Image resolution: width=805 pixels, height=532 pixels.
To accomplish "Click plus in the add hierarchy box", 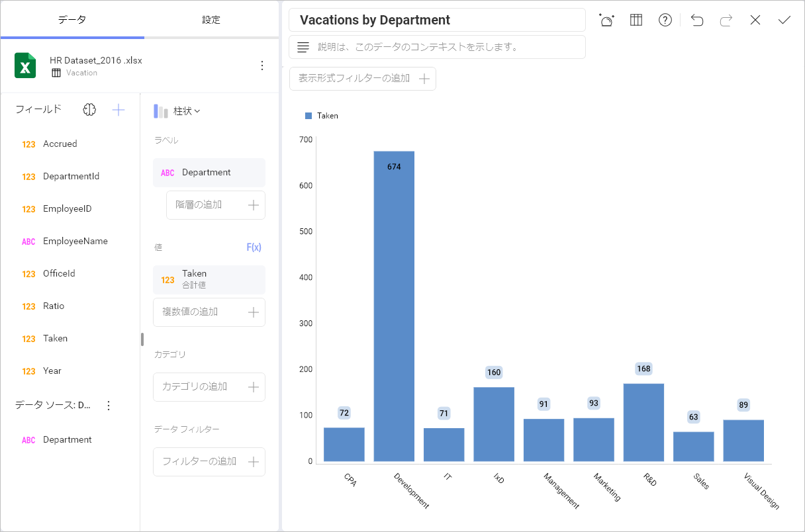I will pyautogui.click(x=254, y=205).
